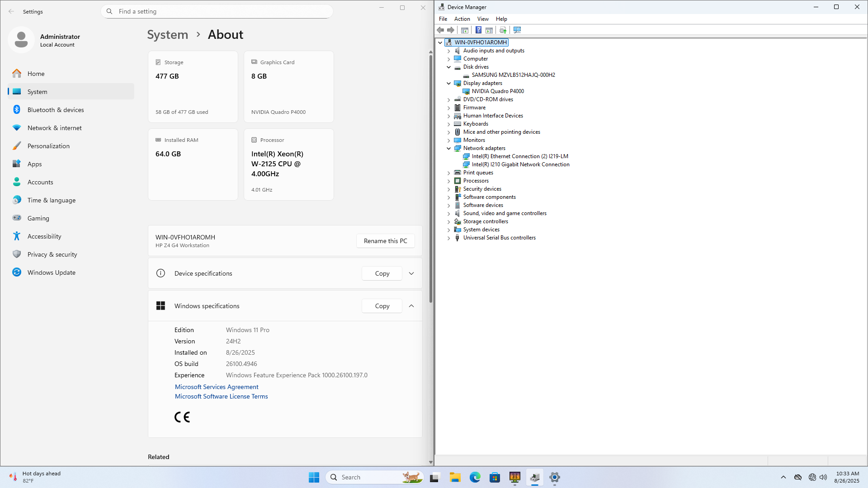Click Show/Hide Console Tree toolbar icon
The image size is (868, 488).
click(464, 30)
